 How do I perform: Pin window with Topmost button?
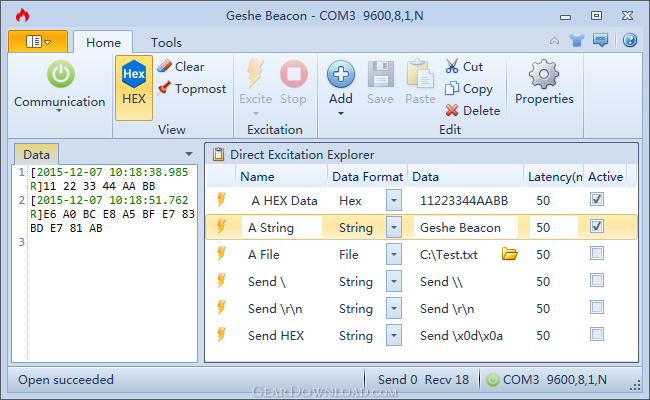point(192,88)
